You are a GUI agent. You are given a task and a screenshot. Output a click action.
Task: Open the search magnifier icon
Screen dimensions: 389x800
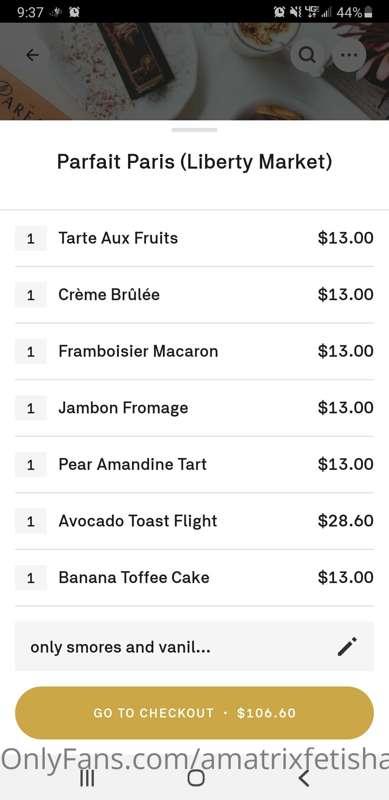307,55
